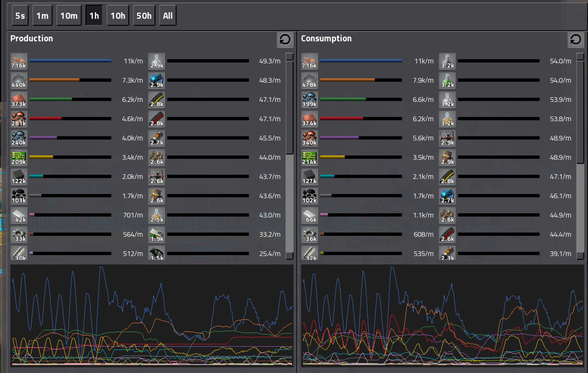Click the '11k/m' value in Production
This screenshot has width=588, height=373.
(x=133, y=61)
